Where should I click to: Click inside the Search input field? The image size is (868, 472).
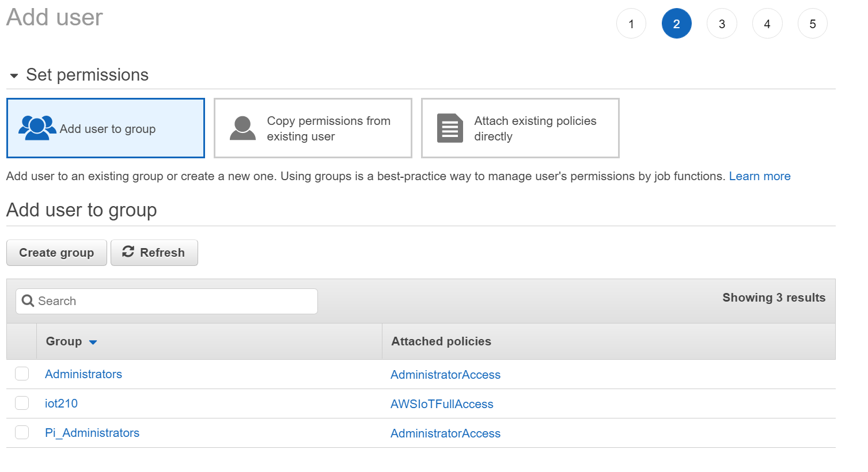click(167, 300)
